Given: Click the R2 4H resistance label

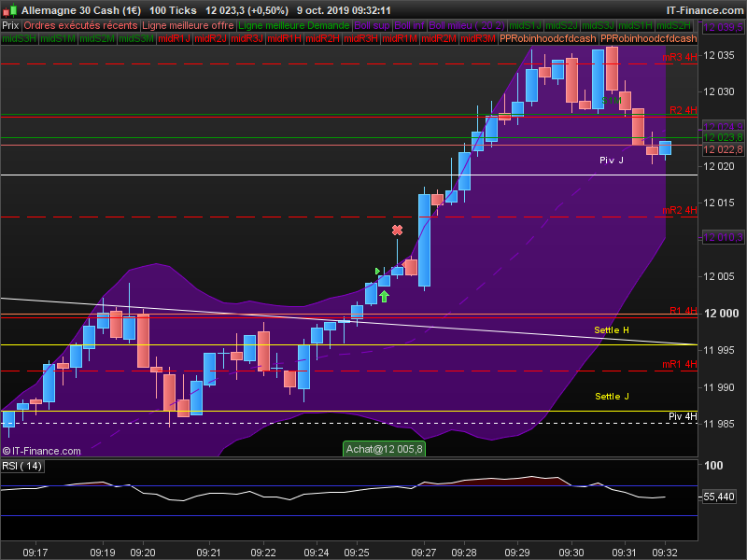Looking at the screenshot, I should pos(684,110).
